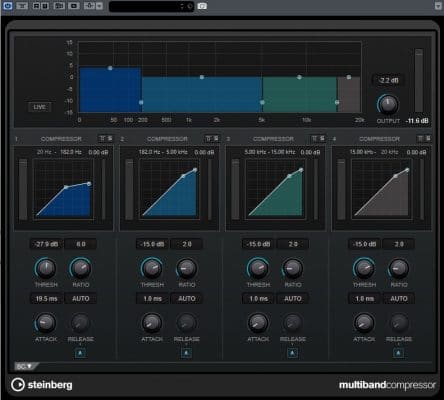
Task: Toggle Bypass for compressor band 1
Action: coord(102,138)
